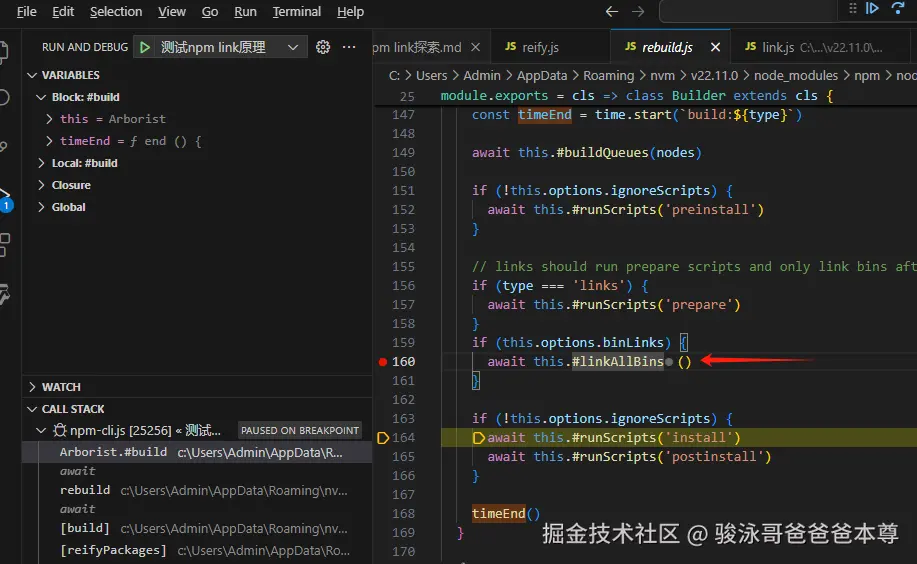Open Run and Debug more actions ellipsis
The width and height of the screenshot is (917, 564).
tap(349, 47)
